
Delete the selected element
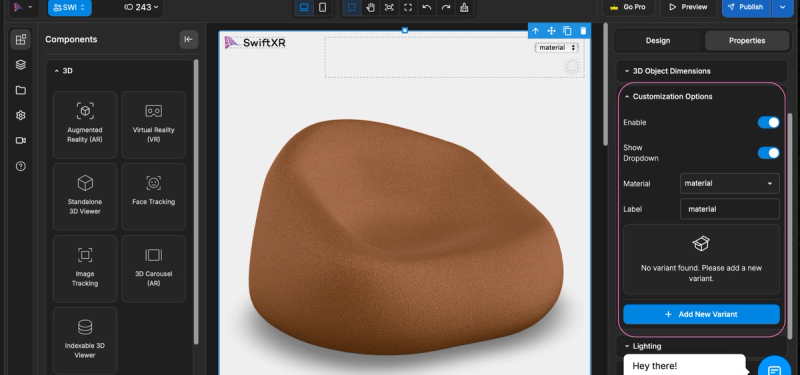[583, 31]
